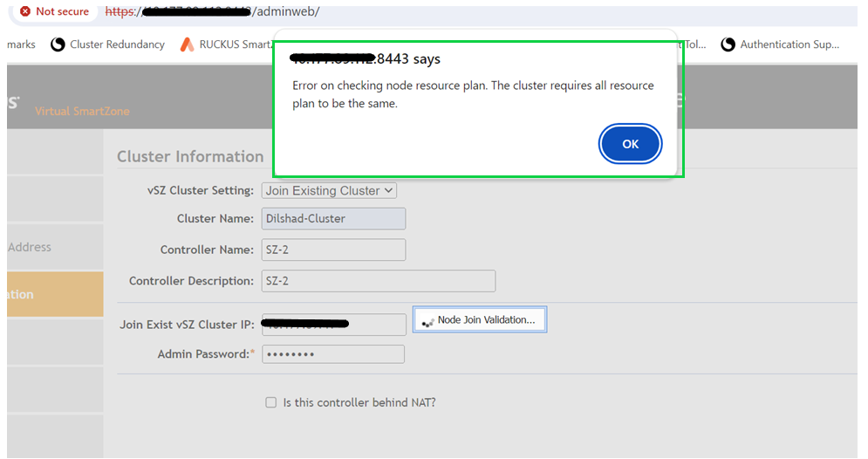The image size is (868, 459).
Task: Click the Not secure warning icon
Action: tap(25, 11)
